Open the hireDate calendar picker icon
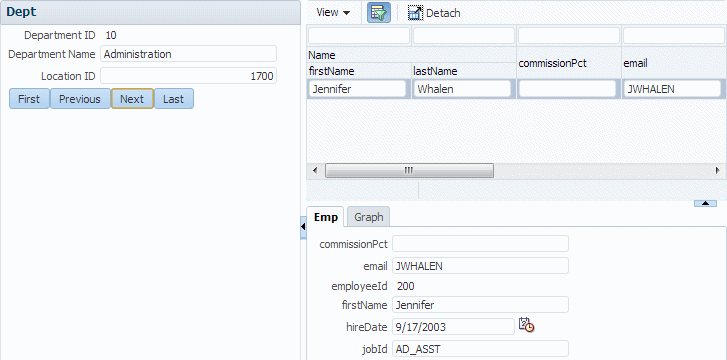Image resolution: width=727 pixels, height=360 pixels. pos(526,325)
